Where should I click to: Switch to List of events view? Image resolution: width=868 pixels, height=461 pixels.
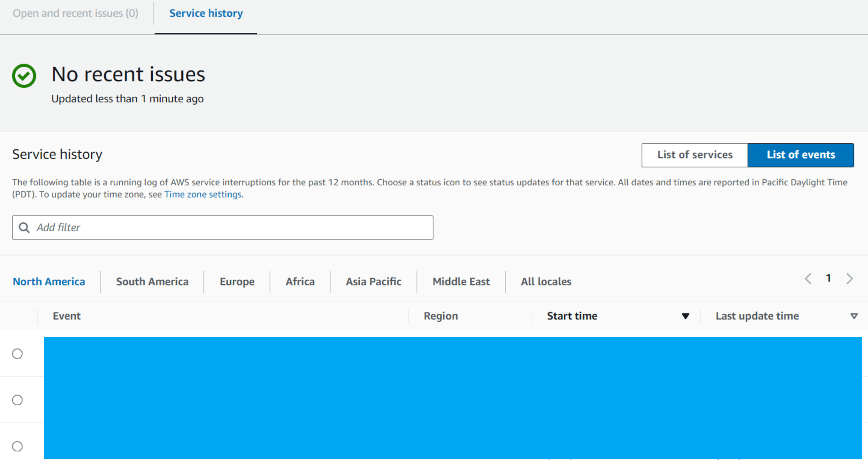801,155
